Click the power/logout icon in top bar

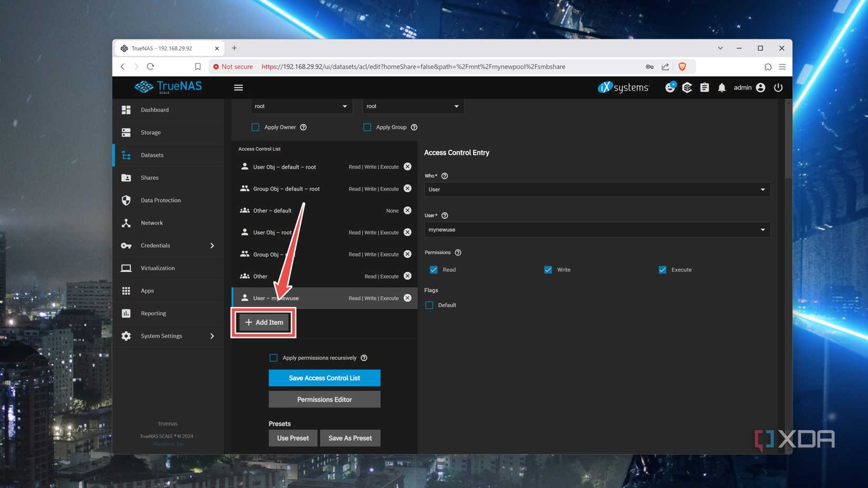[x=778, y=87]
